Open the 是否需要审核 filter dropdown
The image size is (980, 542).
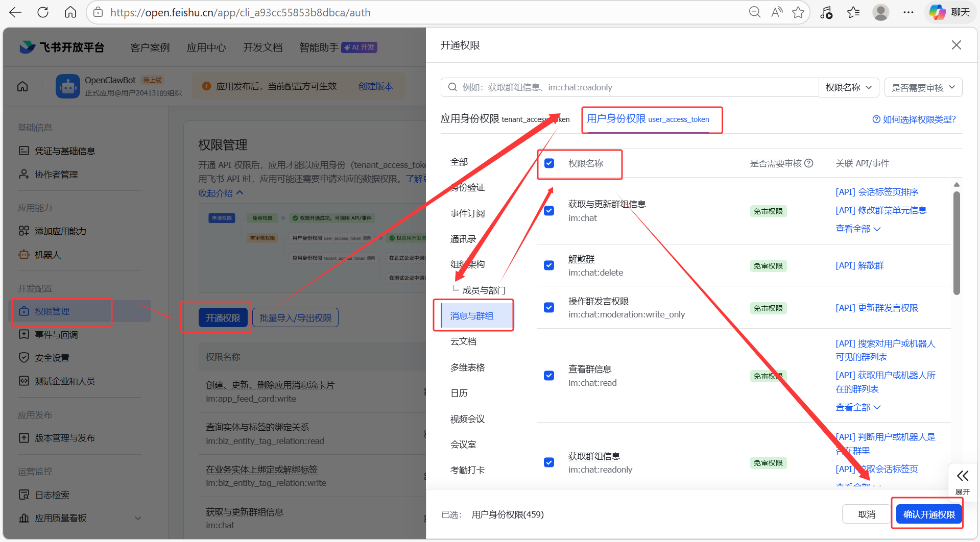923,87
